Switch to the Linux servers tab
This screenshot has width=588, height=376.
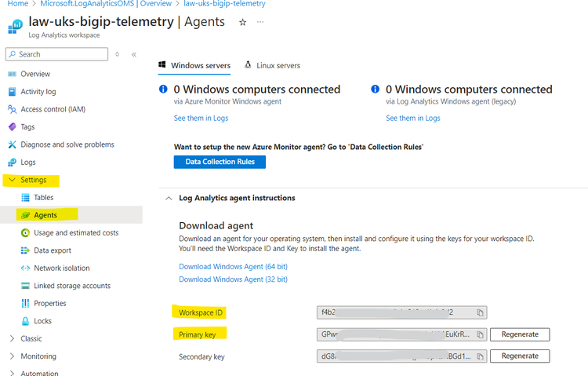[x=272, y=65]
